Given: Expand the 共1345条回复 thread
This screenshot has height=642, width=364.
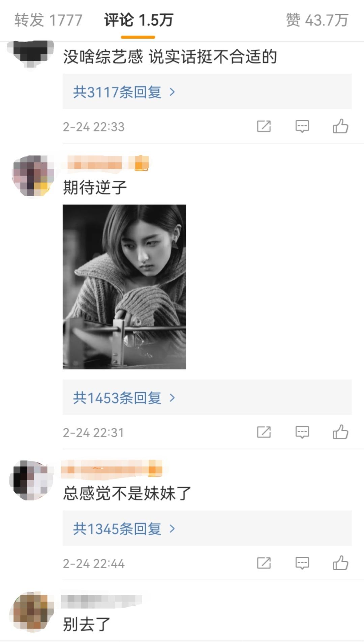Looking at the screenshot, I should (207, 528).
